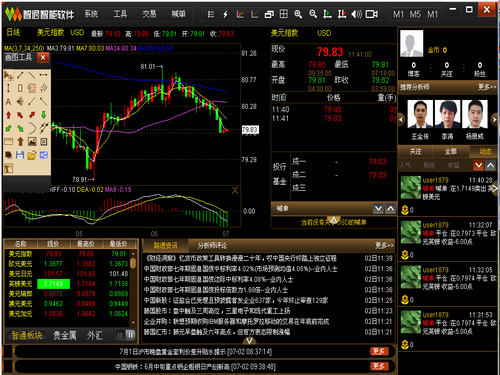Viewport: 500px width, 375px height.
Task: Open the 交易 menu
Action: coord(149,14)
